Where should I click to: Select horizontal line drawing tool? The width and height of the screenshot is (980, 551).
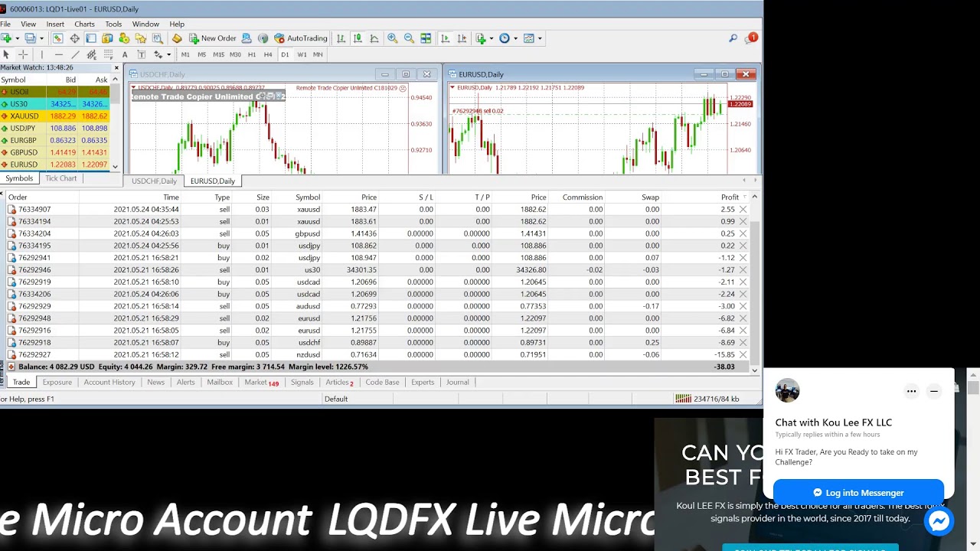click(58, 54)
